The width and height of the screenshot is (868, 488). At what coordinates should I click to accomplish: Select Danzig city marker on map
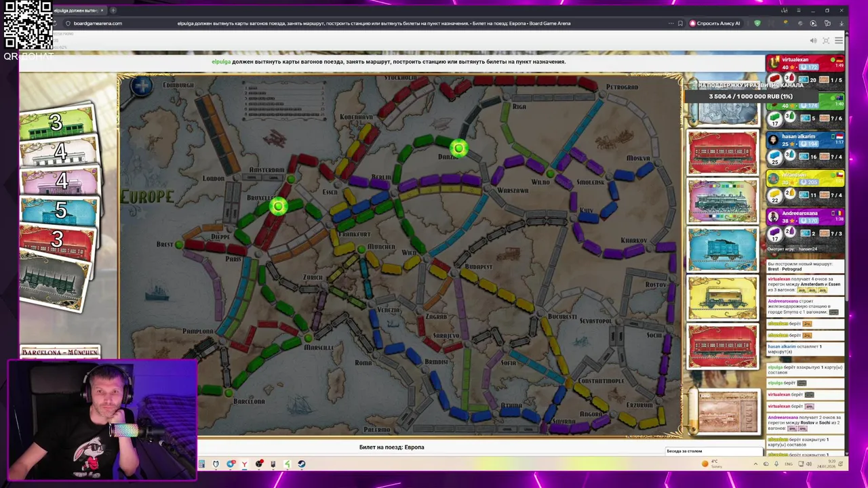(459, 148)
